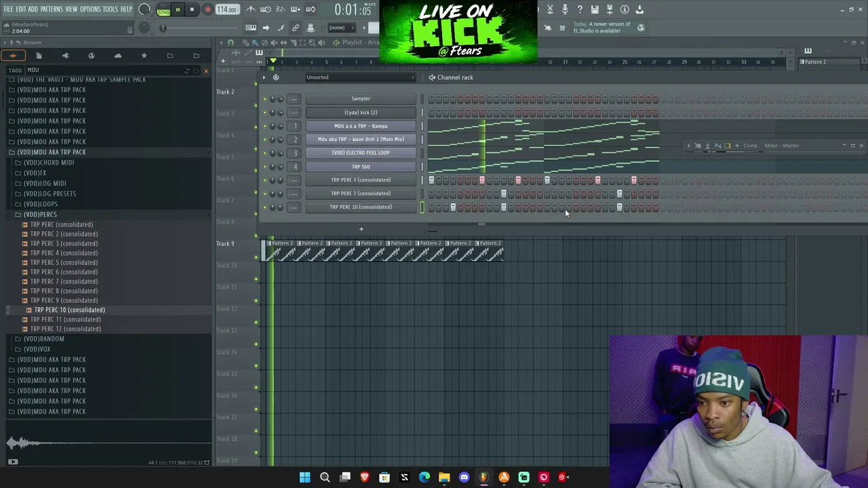
Task: Open the project info icon
Action: pos(625,9)
